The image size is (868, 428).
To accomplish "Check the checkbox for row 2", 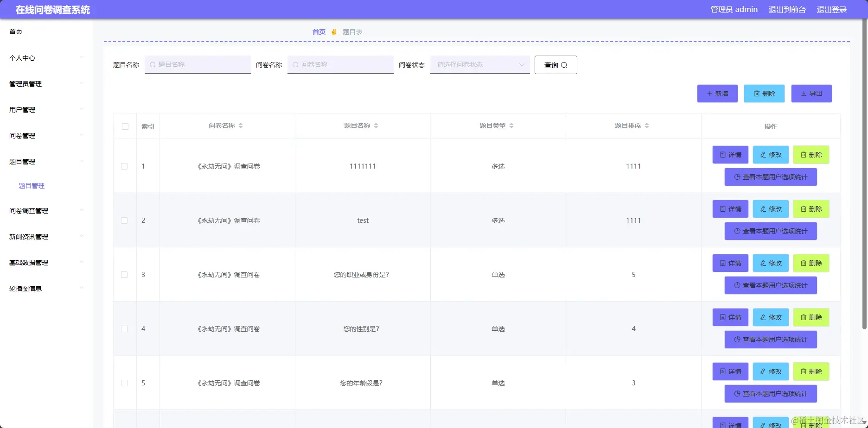I will tap(124, 220).
